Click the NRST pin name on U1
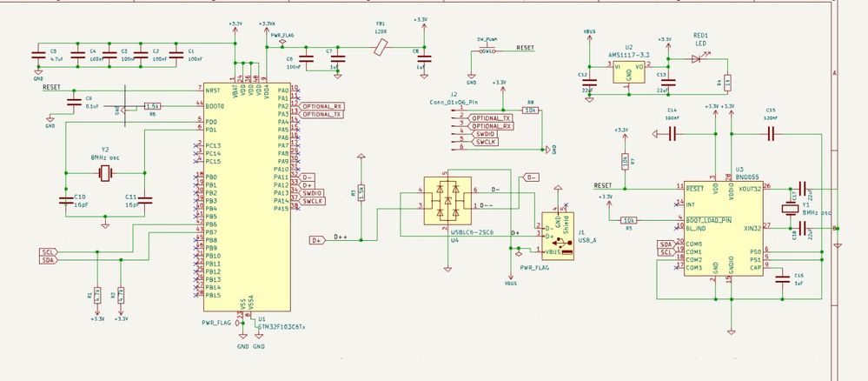 tap(213, 90)
